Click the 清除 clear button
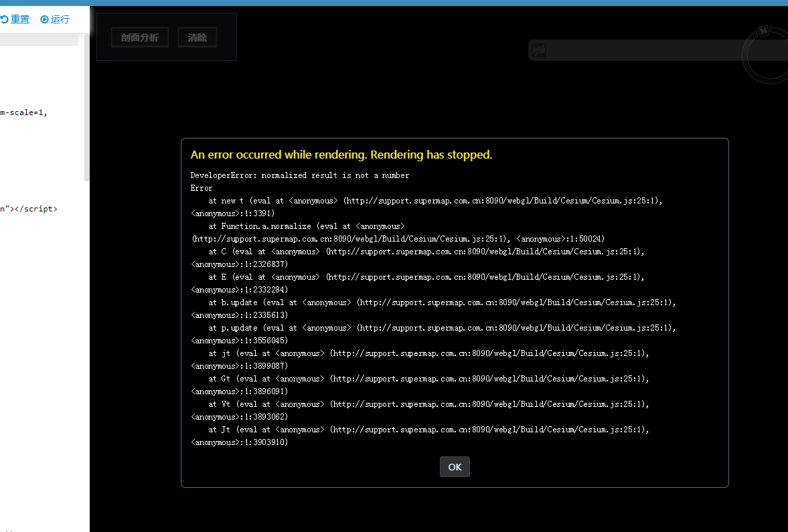788x532 pixels. click(x=197, y=37)
